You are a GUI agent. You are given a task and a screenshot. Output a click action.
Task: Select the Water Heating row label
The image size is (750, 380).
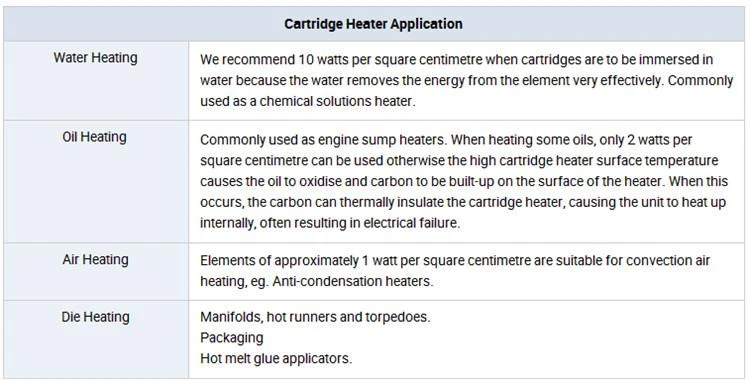(95, 58)
